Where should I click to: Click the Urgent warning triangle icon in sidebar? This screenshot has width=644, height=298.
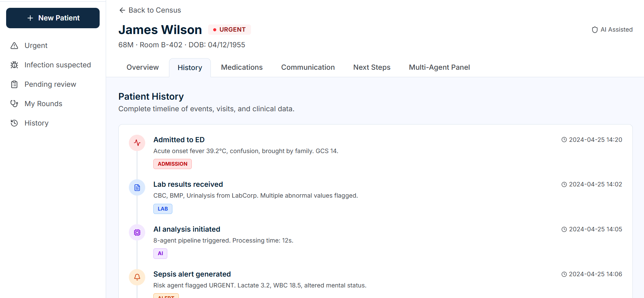pos(14,46)
